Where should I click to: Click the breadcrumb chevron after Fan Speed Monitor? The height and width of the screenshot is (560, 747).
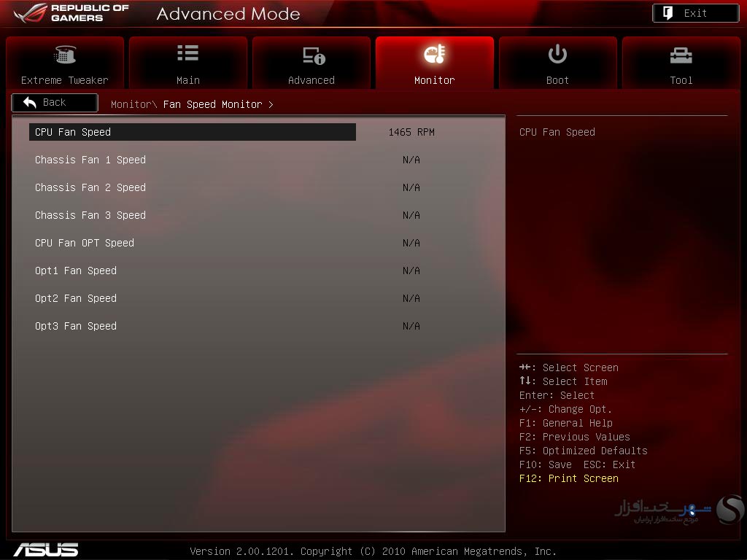point(271,104)
